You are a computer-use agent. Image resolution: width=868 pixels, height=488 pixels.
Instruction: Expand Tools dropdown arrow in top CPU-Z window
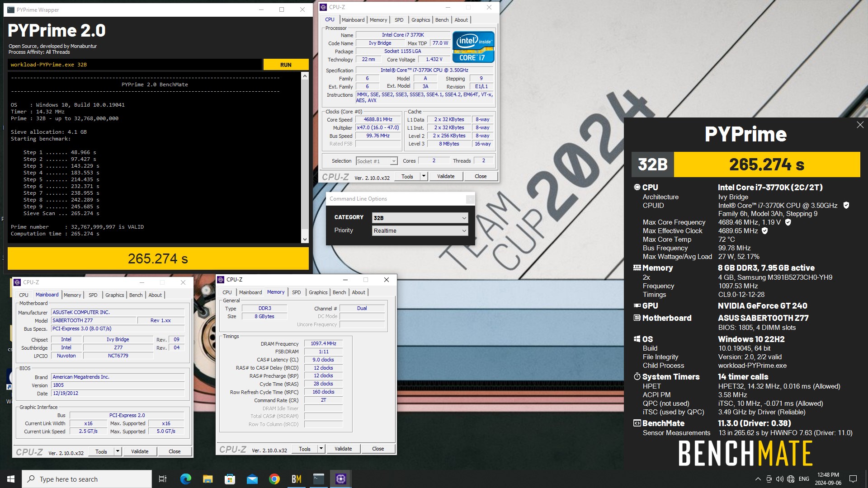pos(424,176)
